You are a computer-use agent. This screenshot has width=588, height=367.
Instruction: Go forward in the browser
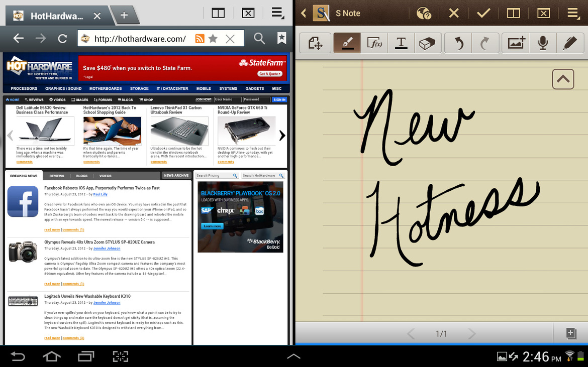pos(41,38)
